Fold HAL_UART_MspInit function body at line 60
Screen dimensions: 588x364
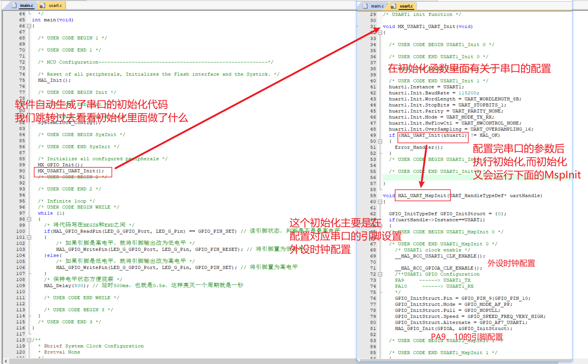pos(380,202)
